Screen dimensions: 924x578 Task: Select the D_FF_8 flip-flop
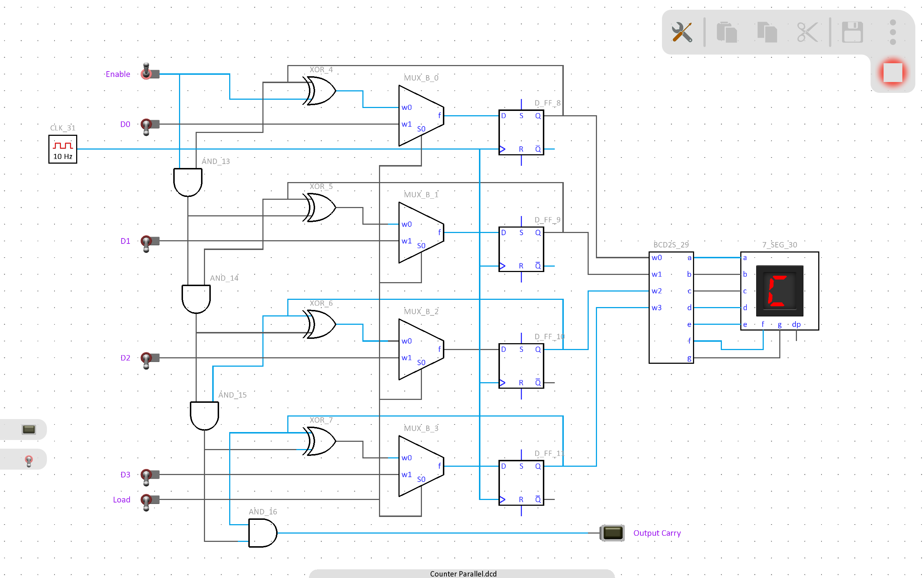click(x=521, y=132)
